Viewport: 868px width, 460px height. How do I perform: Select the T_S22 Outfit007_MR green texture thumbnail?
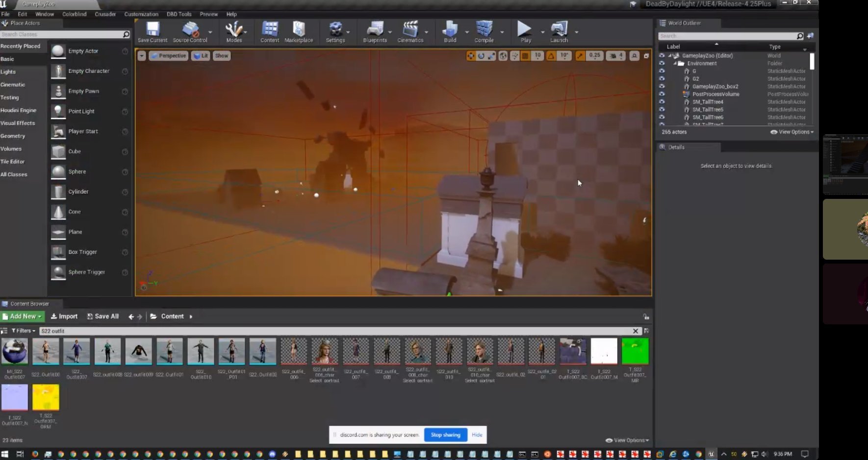pos(635,351)
